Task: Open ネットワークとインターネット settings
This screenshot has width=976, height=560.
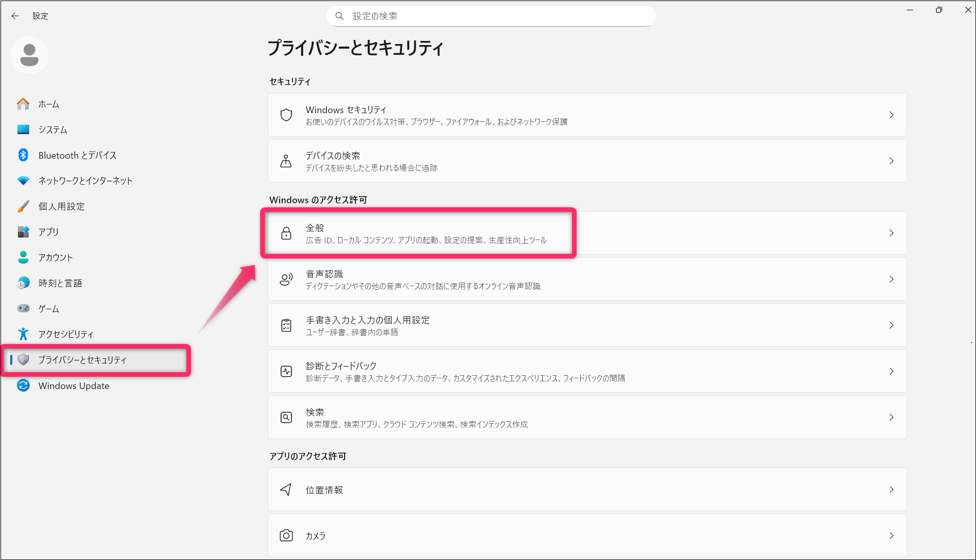Action: pyautogui.click(x=85, y=181)
